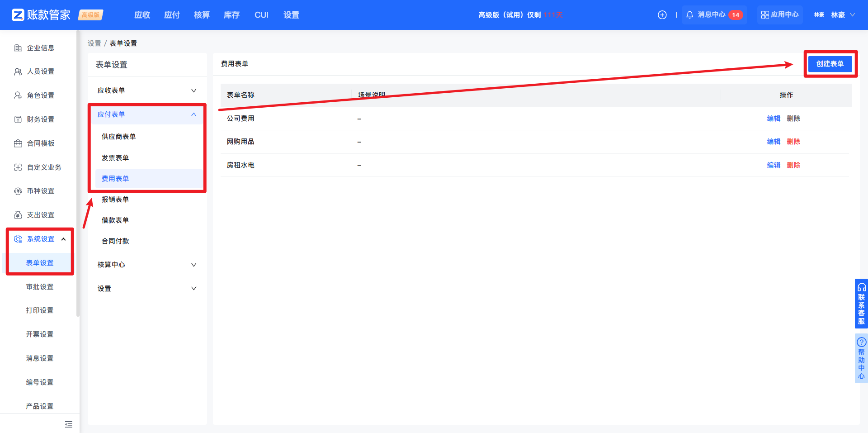The height and width of the screenshot is (433, 868).
Task: Open the 设置 top menu
Action: tap(292, 15)
